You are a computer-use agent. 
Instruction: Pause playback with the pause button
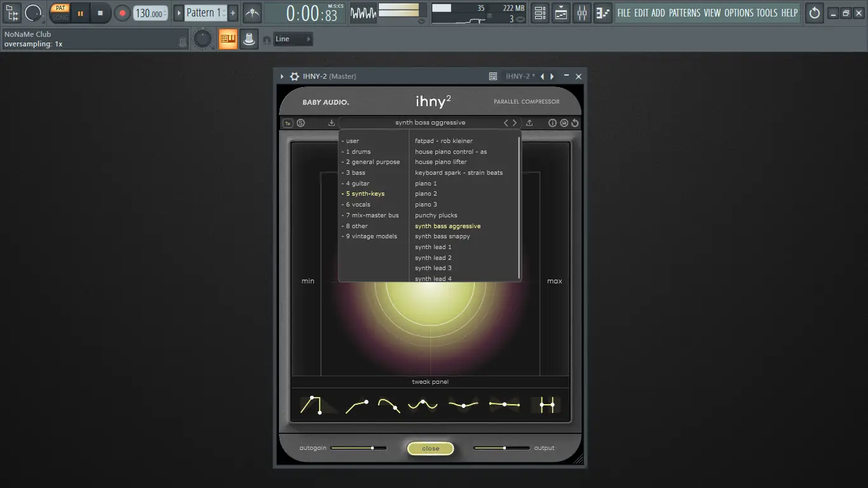click(x=81, y=13)
